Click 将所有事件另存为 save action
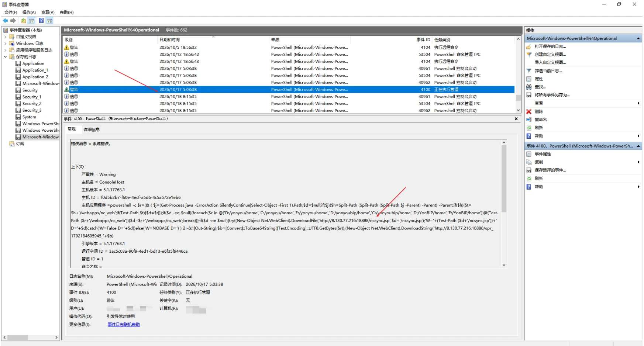This screenshot has height=346, width=644. click(552, 95)
